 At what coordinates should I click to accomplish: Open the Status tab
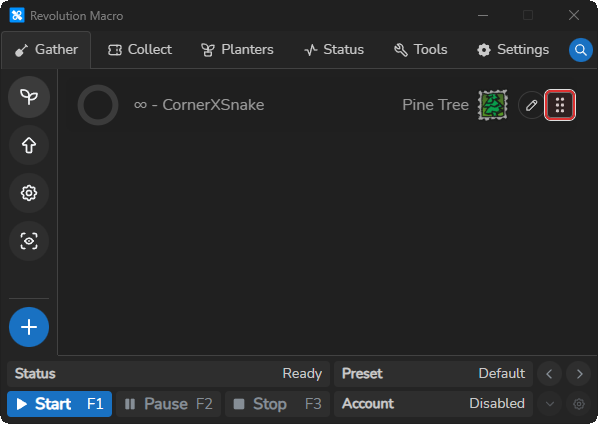(x=334, y=50)
